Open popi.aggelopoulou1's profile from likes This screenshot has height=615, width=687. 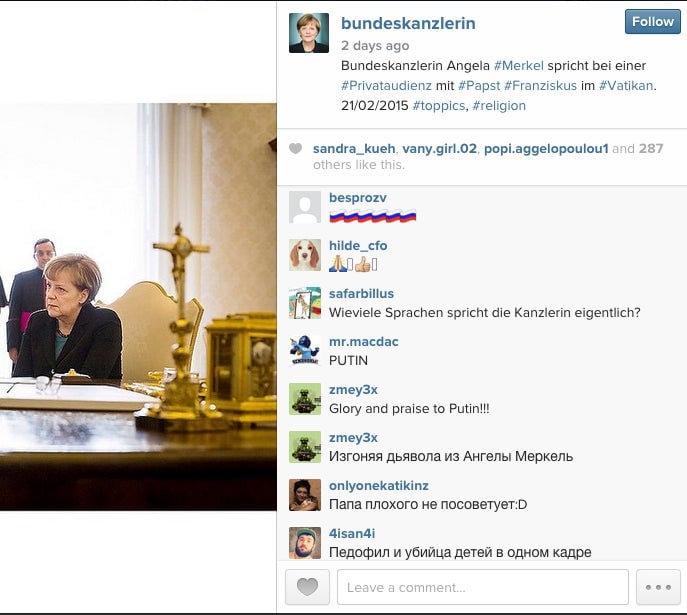coord(546,149)
